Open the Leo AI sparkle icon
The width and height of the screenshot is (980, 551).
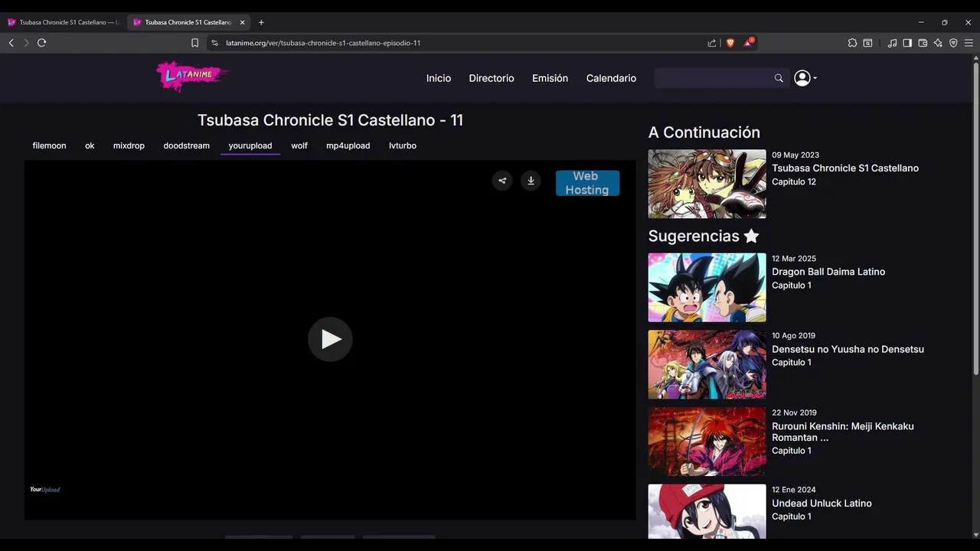938,43
